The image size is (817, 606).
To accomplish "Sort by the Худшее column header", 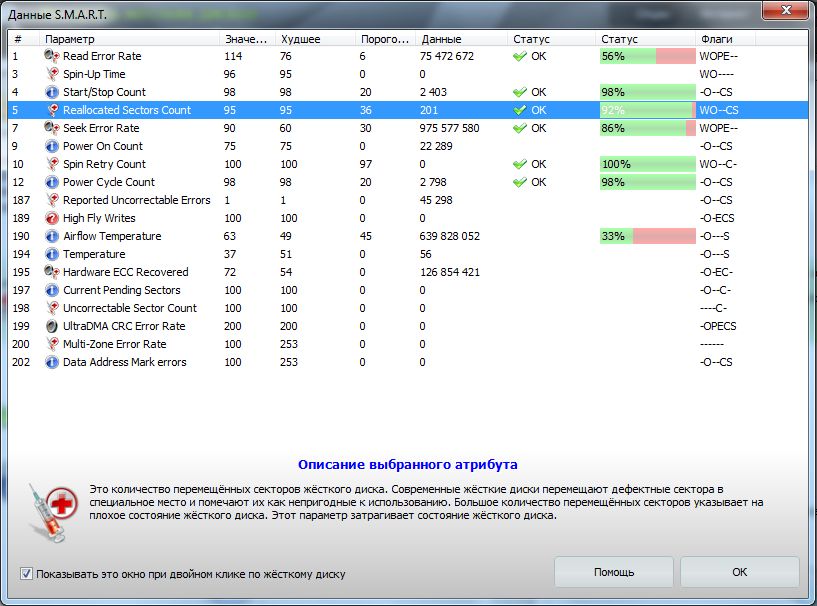I will [x=316, y=39].
